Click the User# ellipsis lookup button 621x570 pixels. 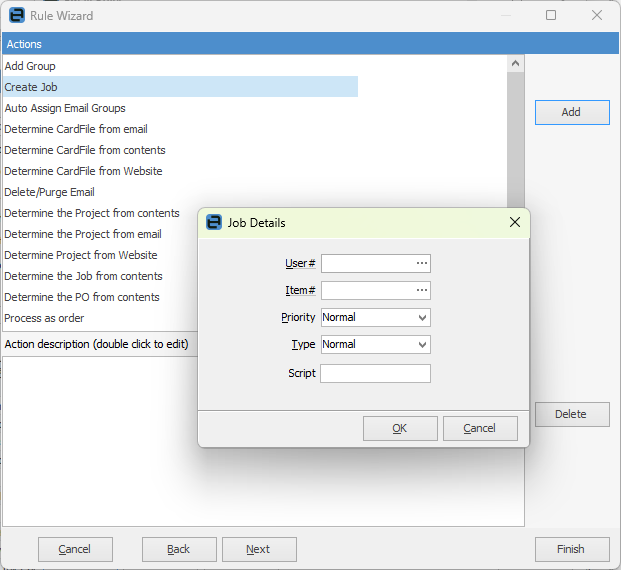(x=422, y=263)
